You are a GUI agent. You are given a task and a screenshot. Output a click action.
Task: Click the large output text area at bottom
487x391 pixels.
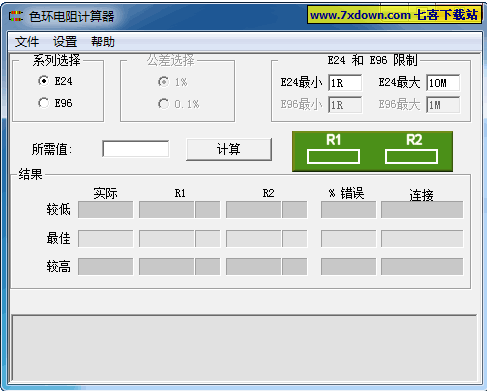tap(244, 347)
